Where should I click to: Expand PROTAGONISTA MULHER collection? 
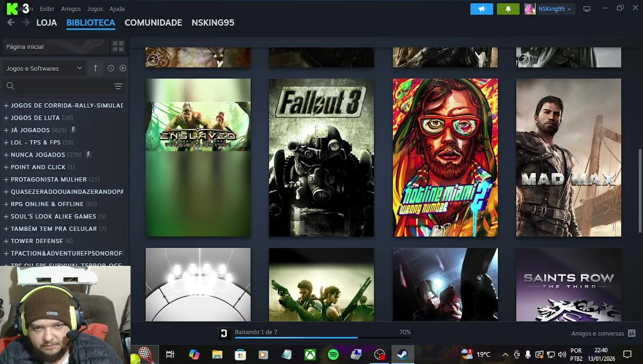click(6, 179)
